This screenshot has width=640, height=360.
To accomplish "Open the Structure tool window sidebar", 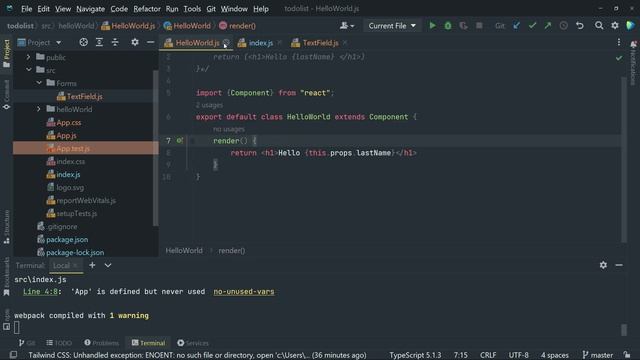I will 7,227.
